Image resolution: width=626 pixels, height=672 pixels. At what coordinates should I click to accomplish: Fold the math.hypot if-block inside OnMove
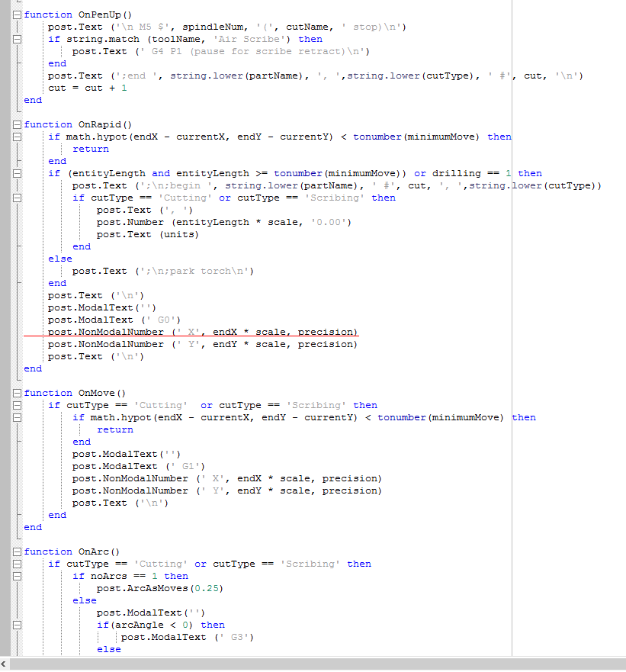pos(17,417)
